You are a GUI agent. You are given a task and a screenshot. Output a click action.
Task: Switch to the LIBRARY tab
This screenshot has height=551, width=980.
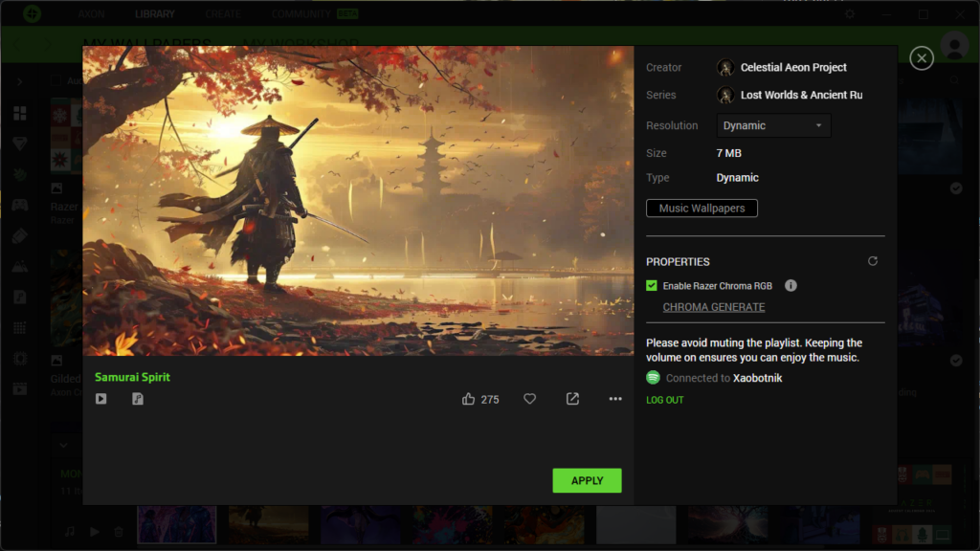click(154, 13)
